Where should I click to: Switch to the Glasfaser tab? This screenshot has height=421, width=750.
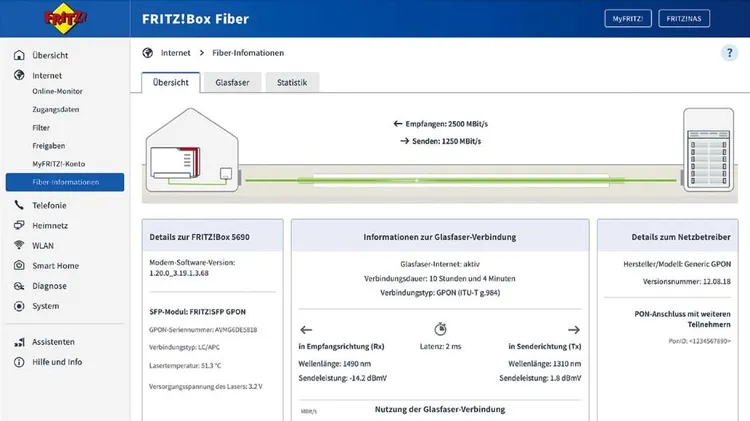click(232, 82)
